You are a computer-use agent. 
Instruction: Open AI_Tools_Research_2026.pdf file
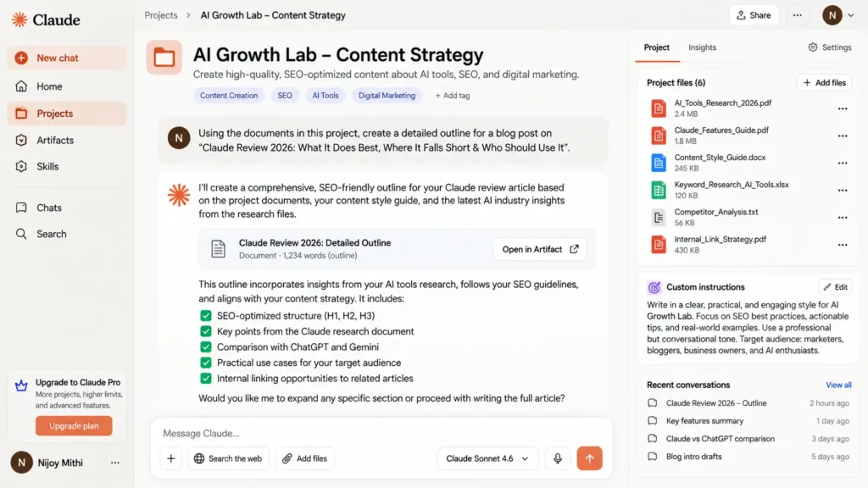coord(722,103)
